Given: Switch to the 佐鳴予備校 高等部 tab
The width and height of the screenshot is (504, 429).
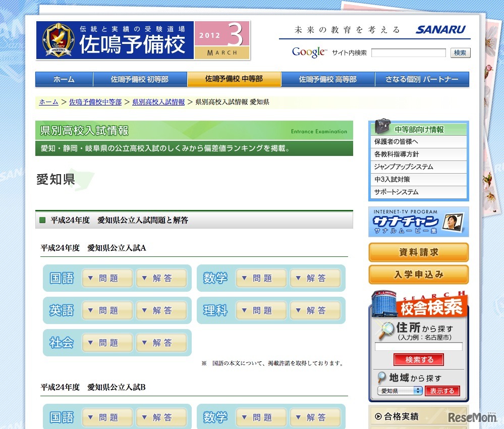Looking at the screenshot, I should 327,79.
